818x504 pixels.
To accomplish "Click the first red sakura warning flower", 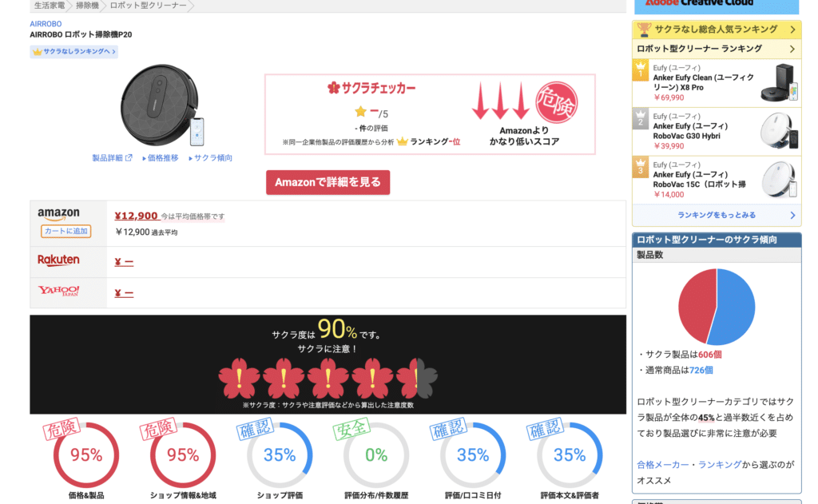I will [239, 379].
